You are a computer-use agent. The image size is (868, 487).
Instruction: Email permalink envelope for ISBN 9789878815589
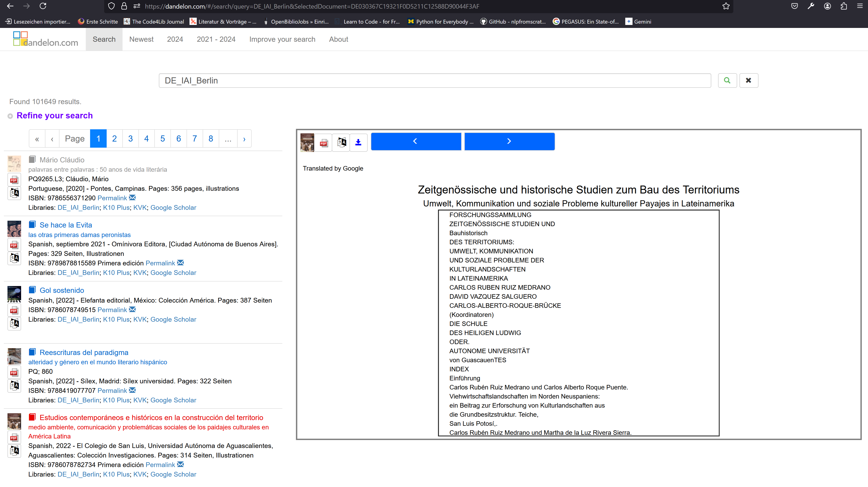tap(181, 263)
